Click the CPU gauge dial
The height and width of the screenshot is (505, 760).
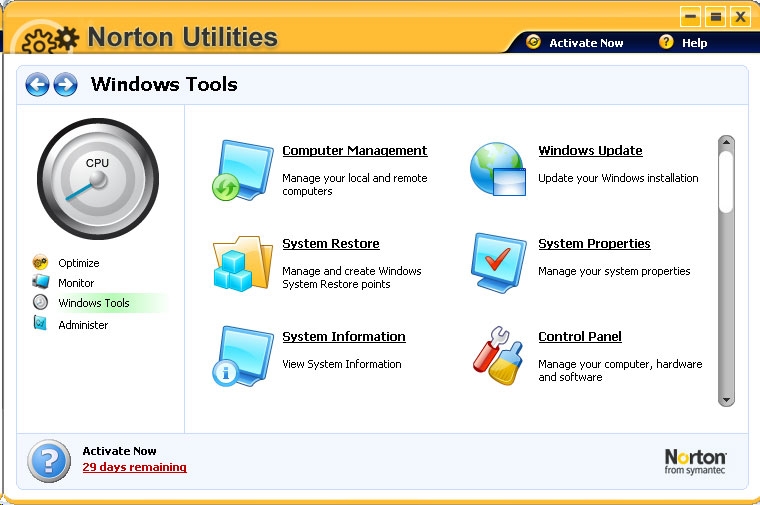[98, 179]
